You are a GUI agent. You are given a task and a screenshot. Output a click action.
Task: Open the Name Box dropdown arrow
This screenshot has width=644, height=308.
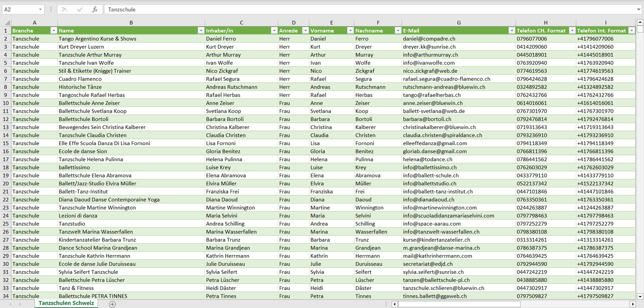click(x=40, y=9)
